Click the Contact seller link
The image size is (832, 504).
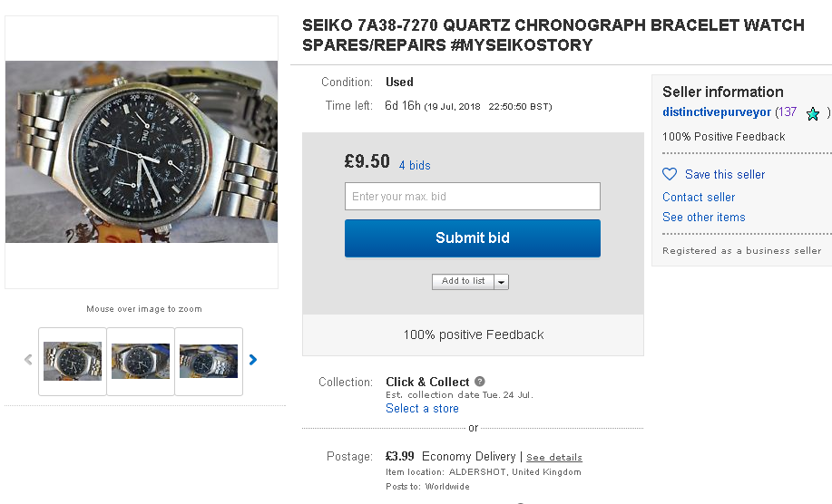(699, 197)
